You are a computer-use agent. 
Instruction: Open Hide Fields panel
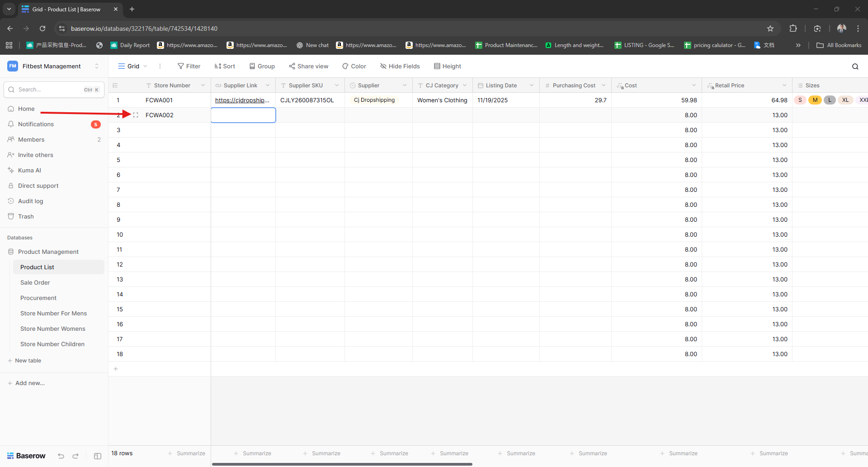click(400, 66)
